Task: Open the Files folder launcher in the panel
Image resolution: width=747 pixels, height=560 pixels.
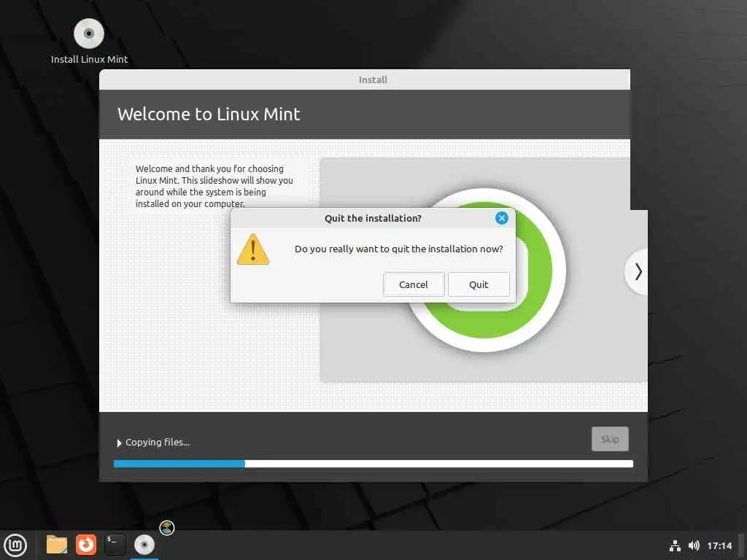Action: click(x=57, y=545)
